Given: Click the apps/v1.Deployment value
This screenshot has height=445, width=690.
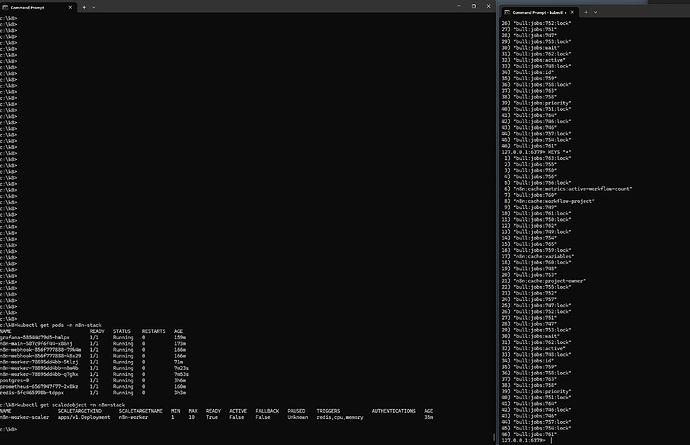Looking at the screenshot, I should (x=84, y=417).
